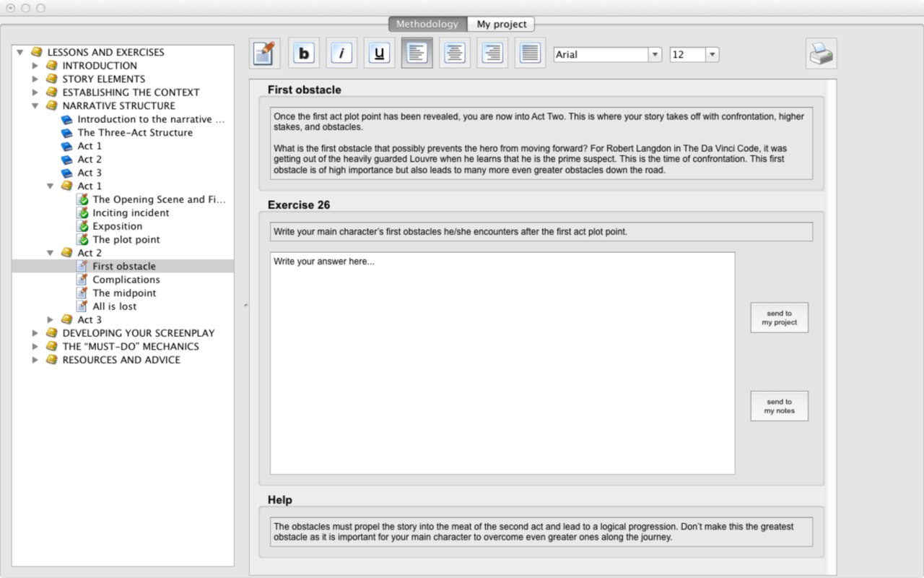Expand the STORY ELEMENTS section

35,79
